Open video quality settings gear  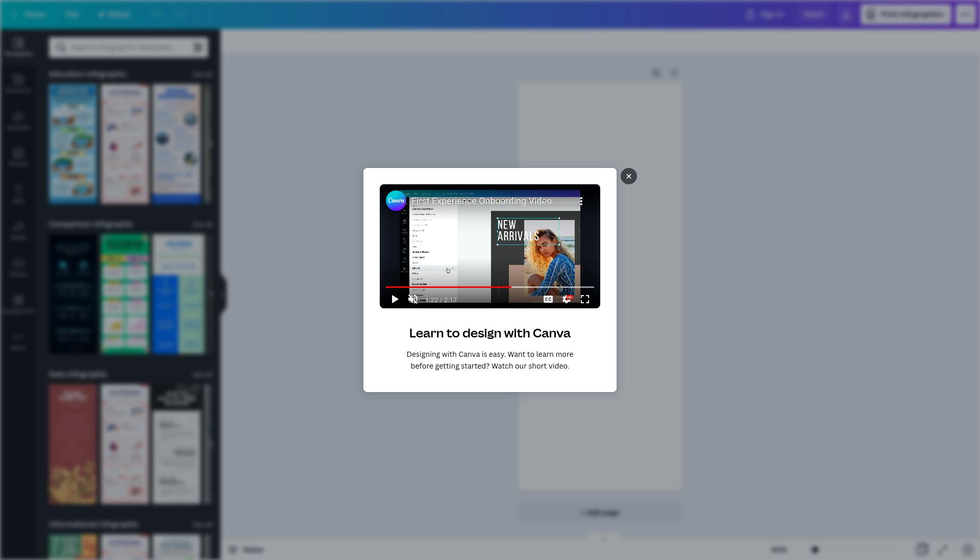point(567,299)
